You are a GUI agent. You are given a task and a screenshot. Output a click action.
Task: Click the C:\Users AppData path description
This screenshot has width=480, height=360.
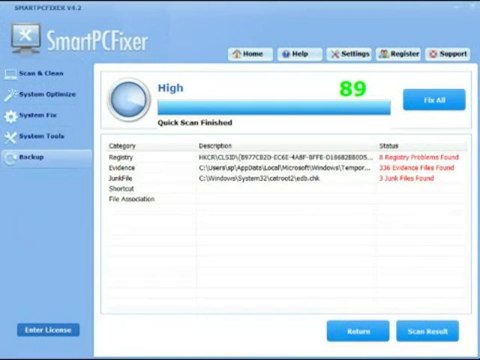coord(285,168)
